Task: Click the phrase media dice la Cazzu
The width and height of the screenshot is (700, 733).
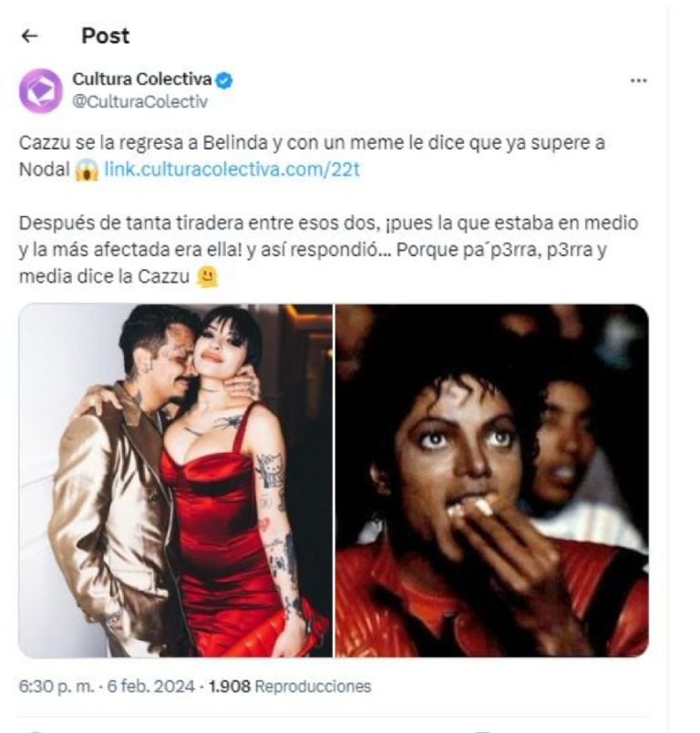Action: [104, 277]
